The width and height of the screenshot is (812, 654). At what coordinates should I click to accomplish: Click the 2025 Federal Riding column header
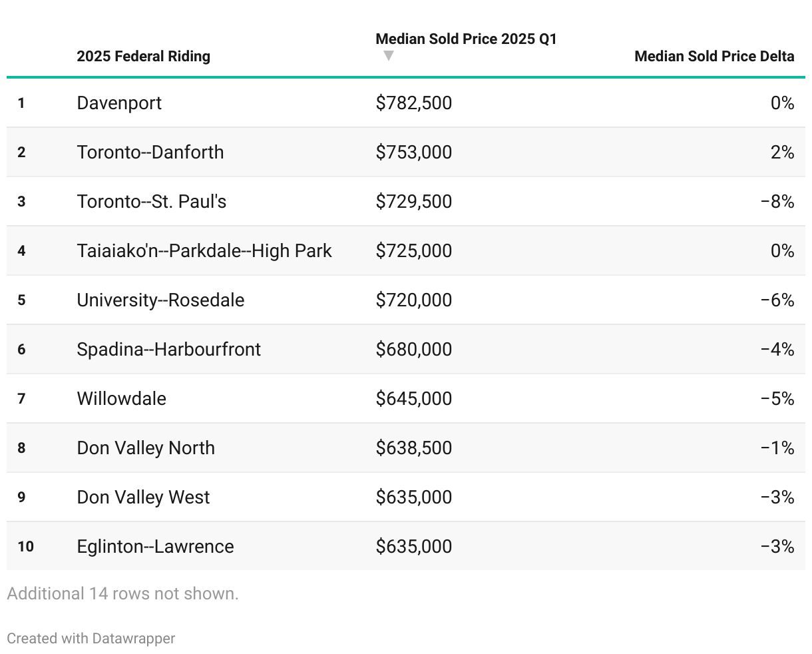(143, 56)
